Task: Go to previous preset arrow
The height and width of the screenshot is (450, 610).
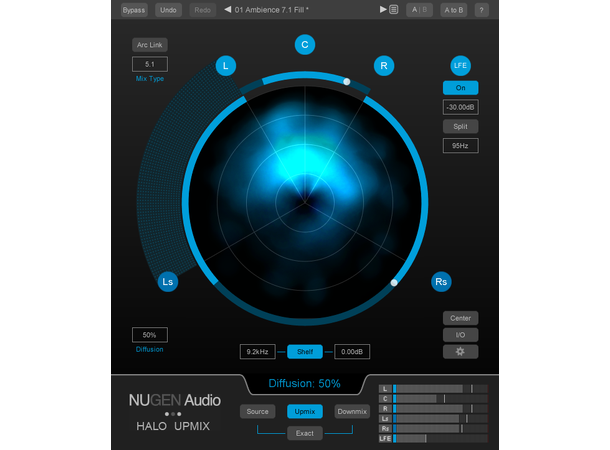Action: (x=228, y=9)
